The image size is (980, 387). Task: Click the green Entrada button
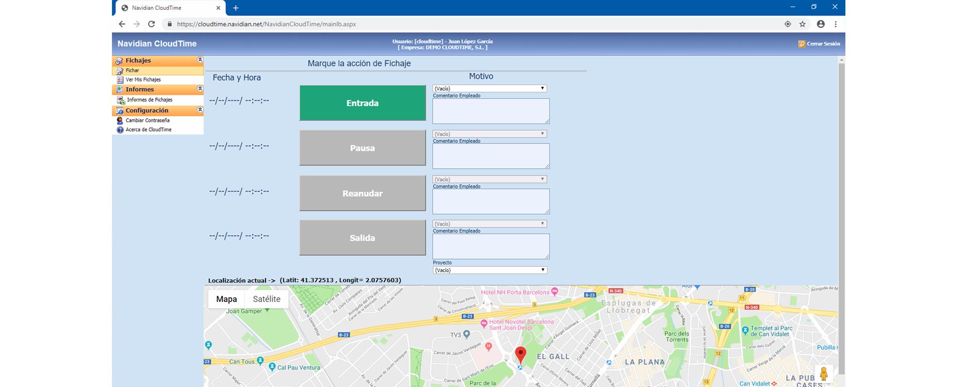click(362, 103)
